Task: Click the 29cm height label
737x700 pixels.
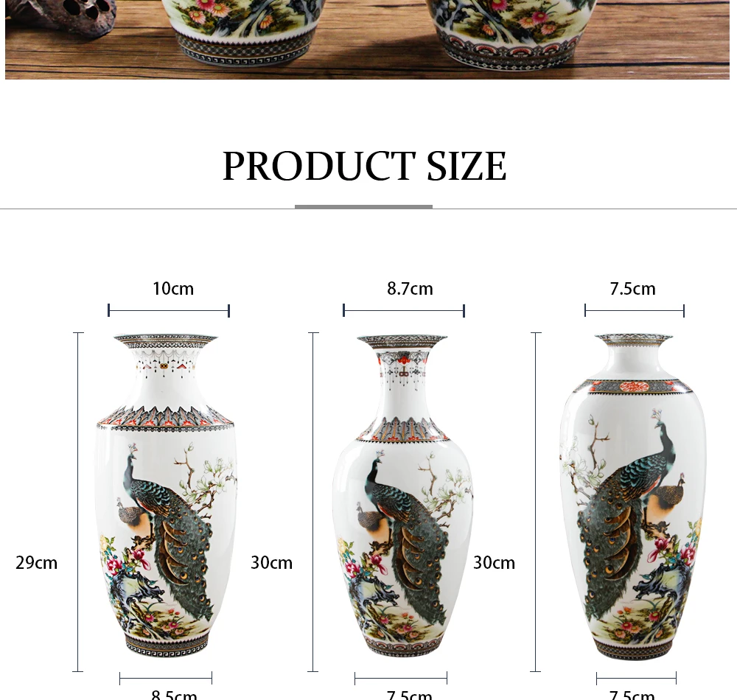Action: [36, 562]
